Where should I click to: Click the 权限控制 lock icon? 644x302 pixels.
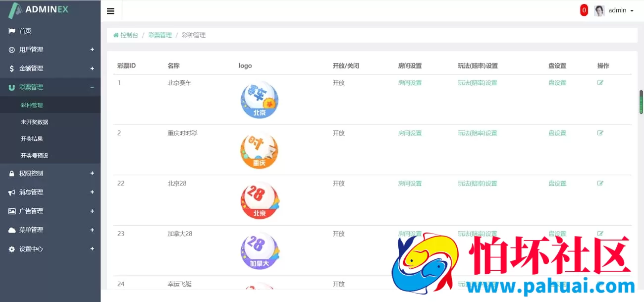pos(12,173)
